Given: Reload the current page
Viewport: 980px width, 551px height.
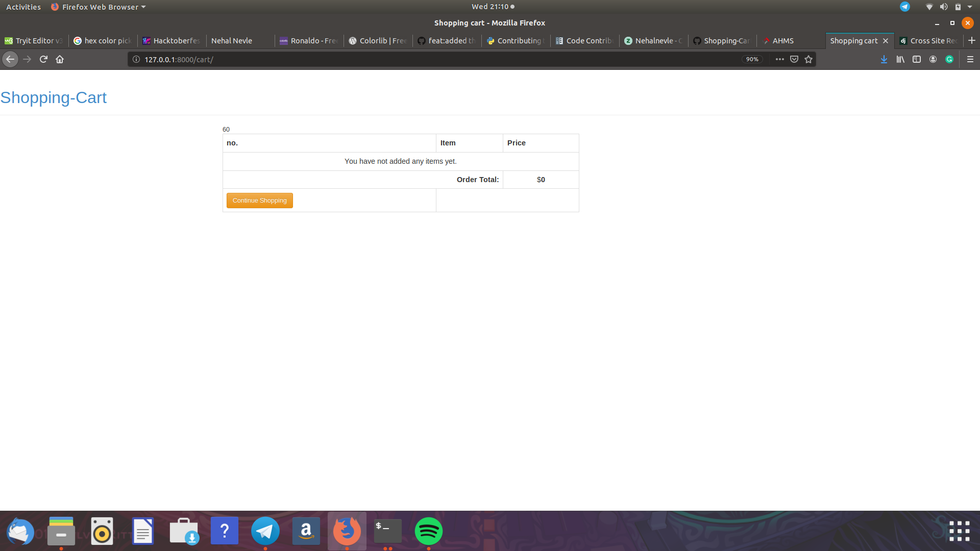Looking at the screenshot, I should (x=43, y=59).
